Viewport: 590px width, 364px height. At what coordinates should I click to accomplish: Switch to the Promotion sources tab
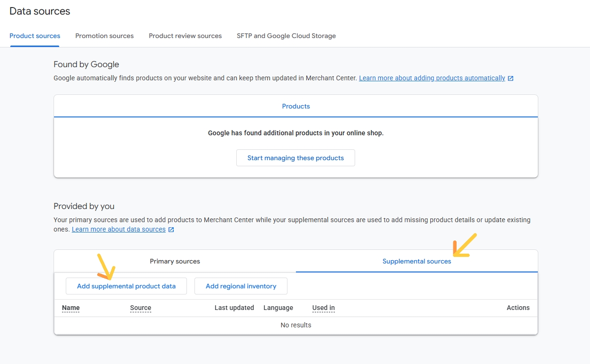coord(104,36)
